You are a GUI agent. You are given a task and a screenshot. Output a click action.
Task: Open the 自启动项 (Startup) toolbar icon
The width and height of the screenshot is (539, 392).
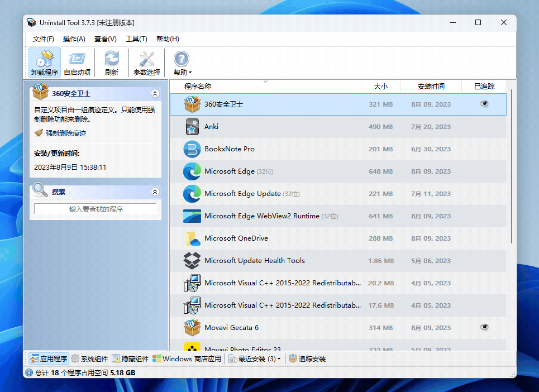[77, 58]
